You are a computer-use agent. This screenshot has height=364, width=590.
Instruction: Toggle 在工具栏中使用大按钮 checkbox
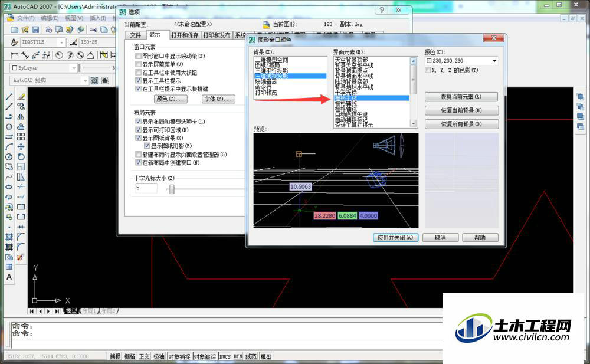(x=139, y=73)
